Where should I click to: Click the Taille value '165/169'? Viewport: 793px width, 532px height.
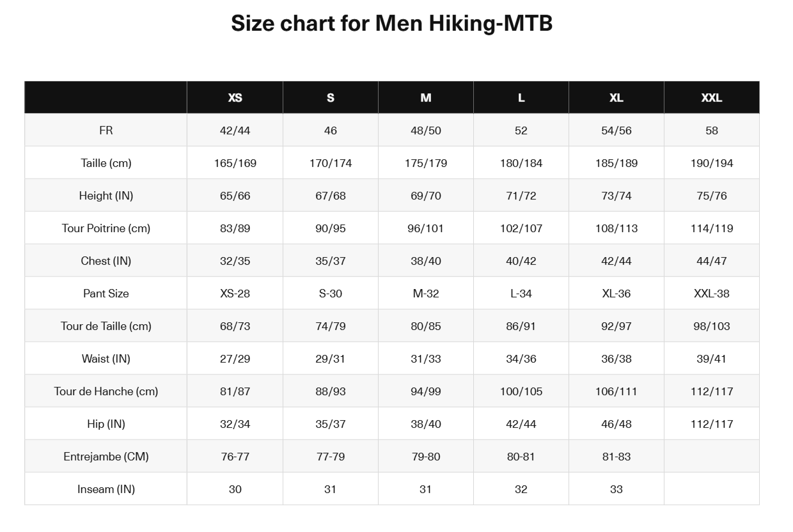point(235,163)
